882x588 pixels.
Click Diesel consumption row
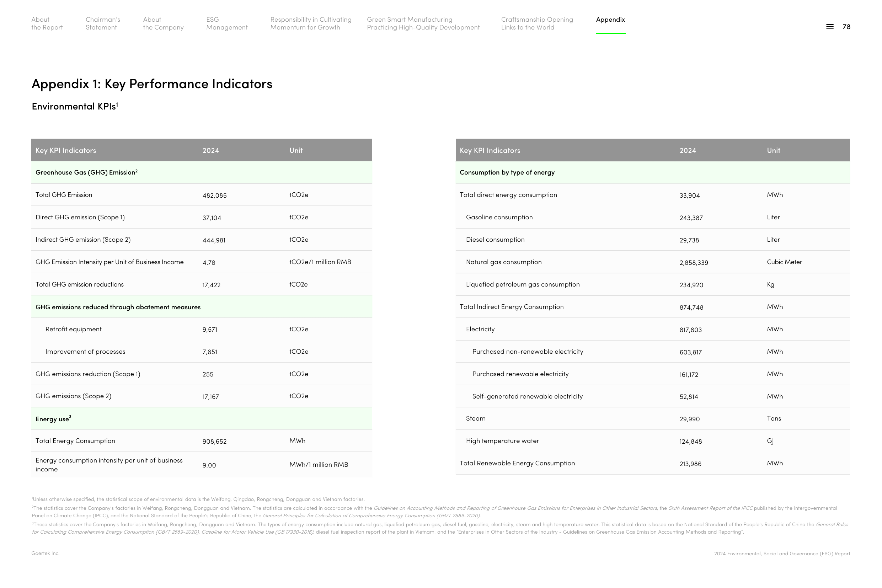click(652, 240)
